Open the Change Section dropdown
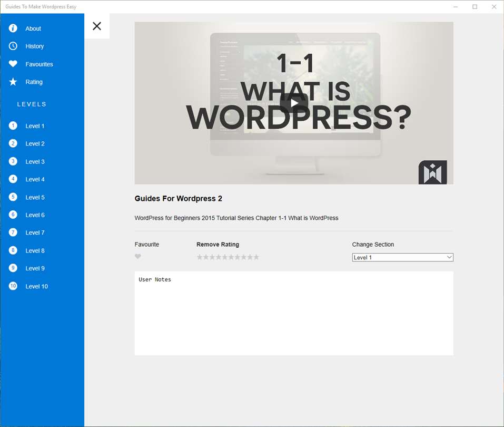The width and height of the screenshot is (504, 427). (402, 257)
